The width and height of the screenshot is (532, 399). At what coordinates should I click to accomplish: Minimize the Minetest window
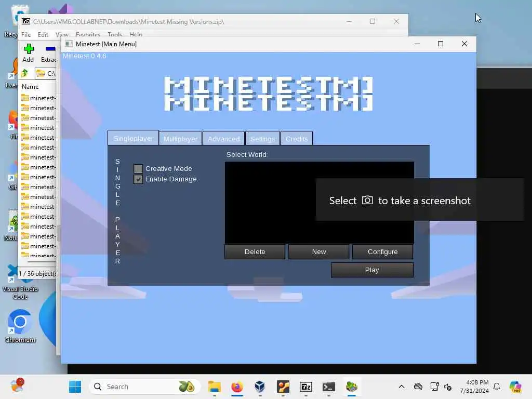coord(417,44)
